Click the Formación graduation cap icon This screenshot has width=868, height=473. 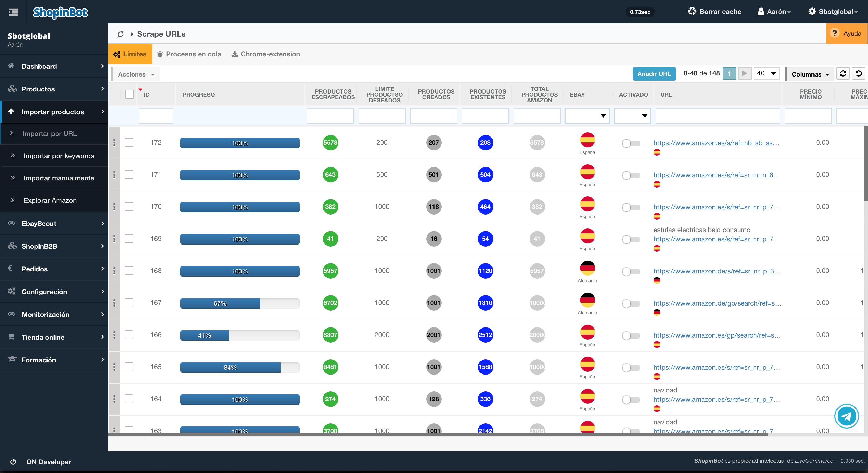12,359
